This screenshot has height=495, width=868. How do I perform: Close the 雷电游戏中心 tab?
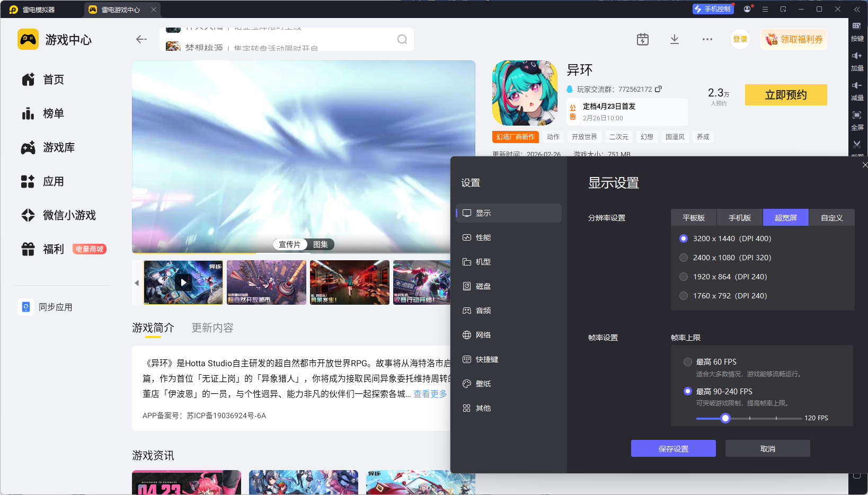click(x=154, y=10)
